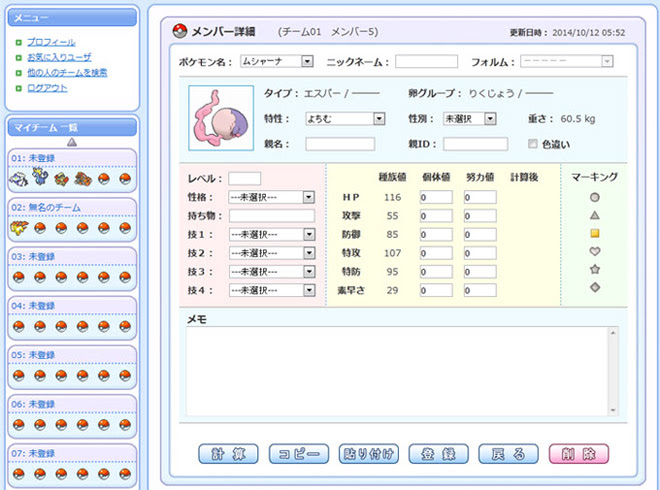660x490 pixels.
Task: Select third Pokémon in team 01
Action: pyautogui.click(x=61, y=179)
